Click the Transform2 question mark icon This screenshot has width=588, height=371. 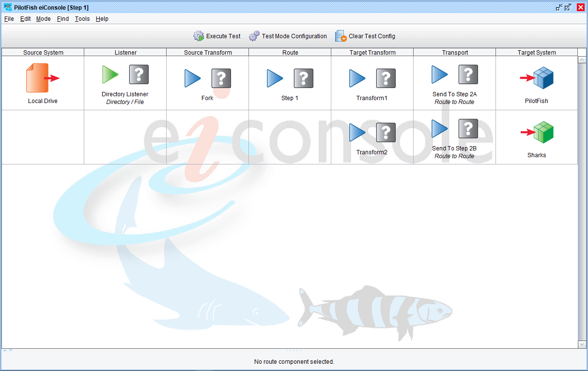[x=386, y=133]
